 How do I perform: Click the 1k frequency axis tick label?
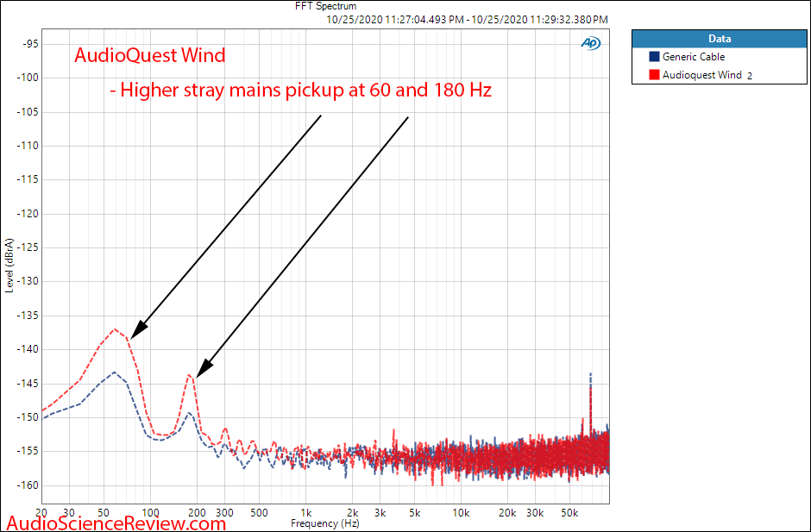coord(306,513)
